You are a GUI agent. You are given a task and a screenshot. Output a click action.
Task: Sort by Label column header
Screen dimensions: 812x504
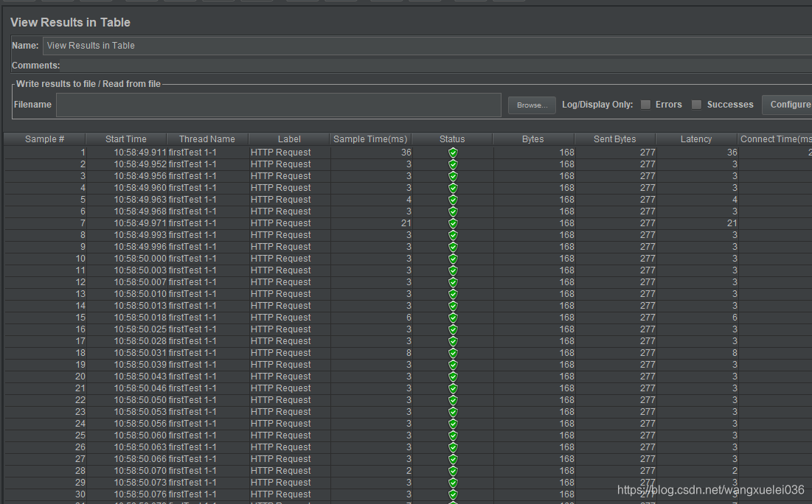289,139
